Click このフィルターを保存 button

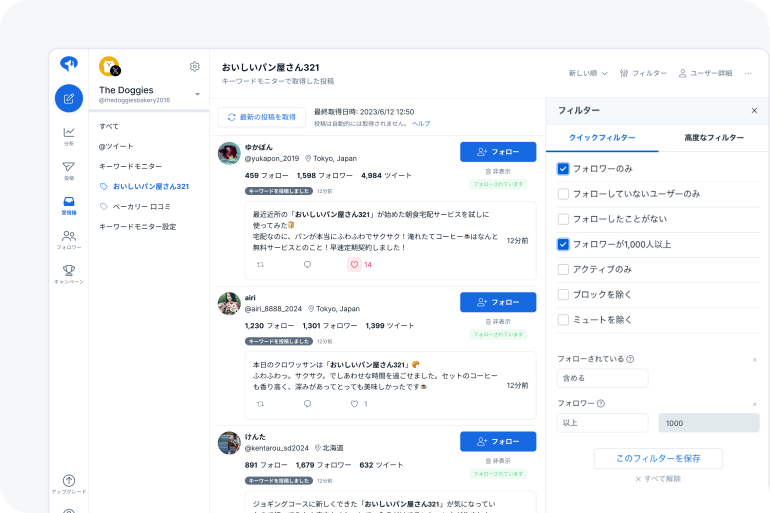[657, 458]
